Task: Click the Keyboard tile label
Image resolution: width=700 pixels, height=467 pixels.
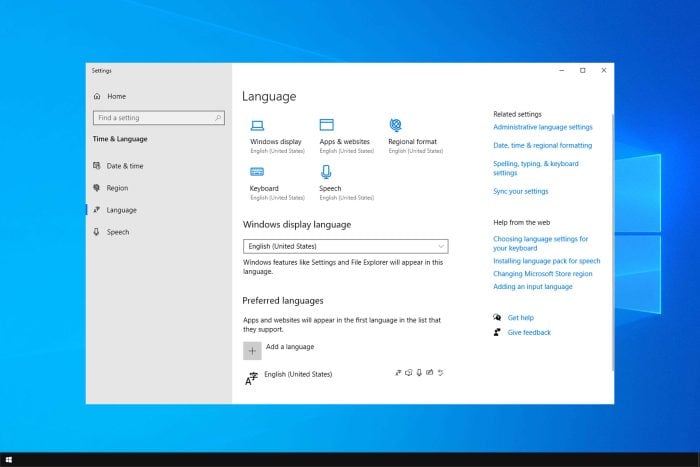Action: pyautogui.click(x=264, y=188)
